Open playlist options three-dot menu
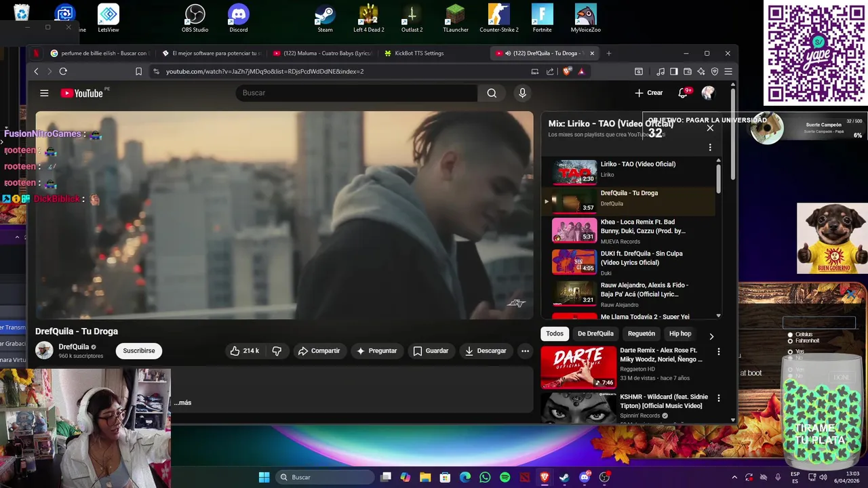Viewport: 868px width, 488px height. [710, 147]
